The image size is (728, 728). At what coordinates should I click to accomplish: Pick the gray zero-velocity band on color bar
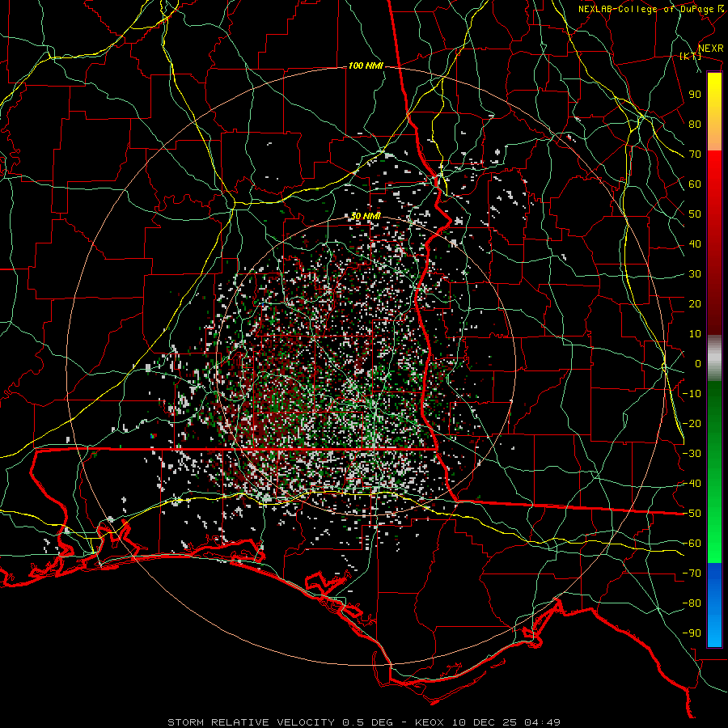pyautogui.click(x=714, y=358)
